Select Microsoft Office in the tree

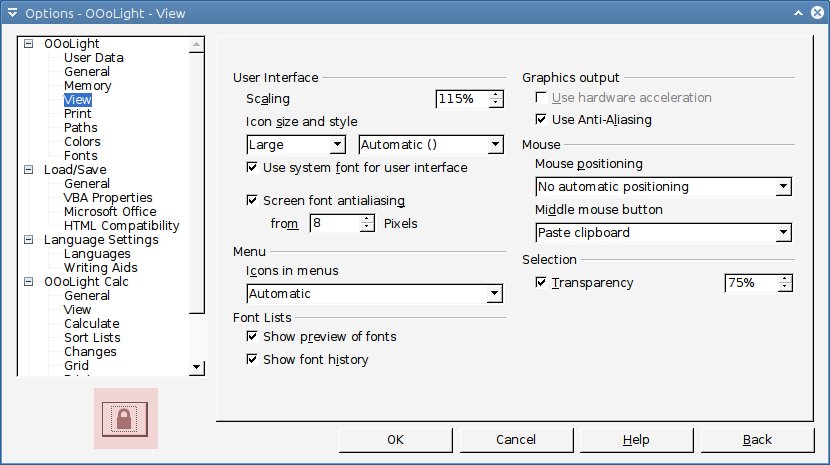click(x=110, y=211)
